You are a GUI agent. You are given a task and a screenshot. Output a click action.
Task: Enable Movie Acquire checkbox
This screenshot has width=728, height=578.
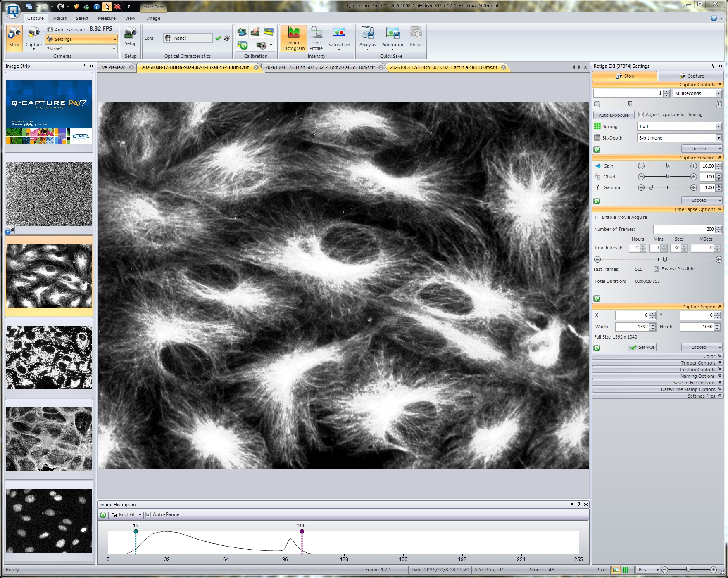597,218
